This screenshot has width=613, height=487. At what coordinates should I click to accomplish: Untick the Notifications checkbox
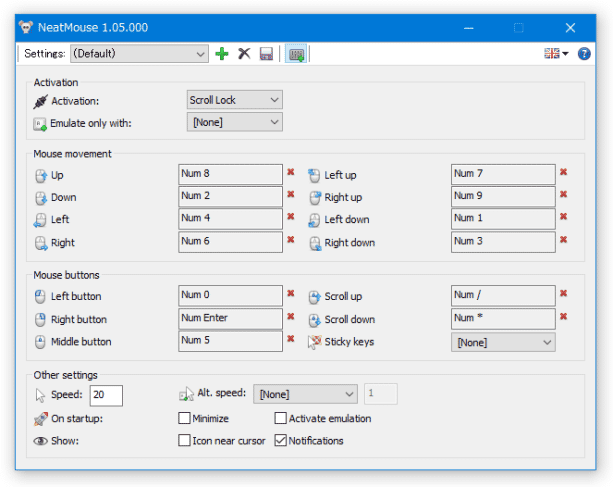pos(280,440)
